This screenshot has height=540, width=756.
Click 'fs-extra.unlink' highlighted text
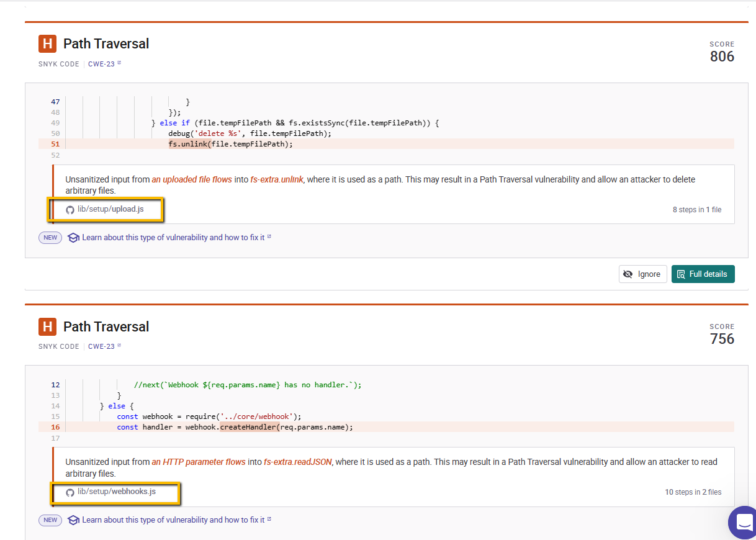tap(277, 179)
